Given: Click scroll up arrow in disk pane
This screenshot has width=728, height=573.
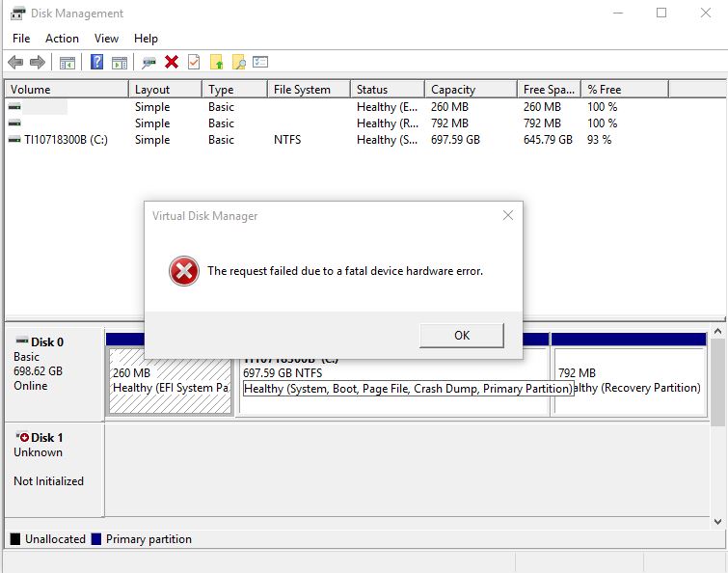Looking at the screenshot, I should [717, 331].
